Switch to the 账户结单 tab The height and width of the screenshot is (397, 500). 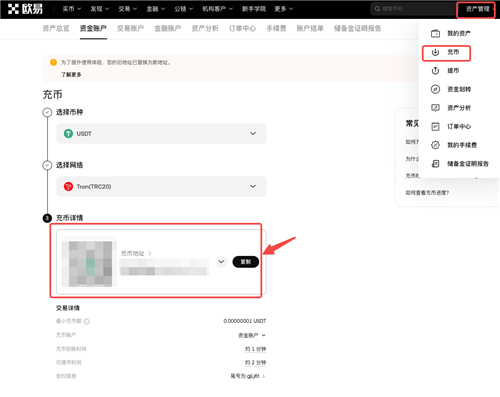[310, 28]
